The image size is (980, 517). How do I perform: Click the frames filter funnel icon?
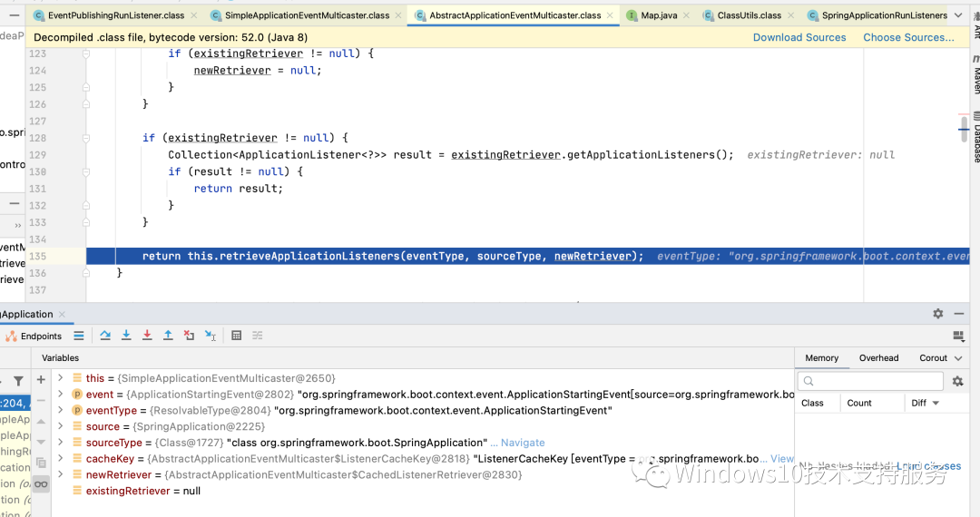click(18, 380)
